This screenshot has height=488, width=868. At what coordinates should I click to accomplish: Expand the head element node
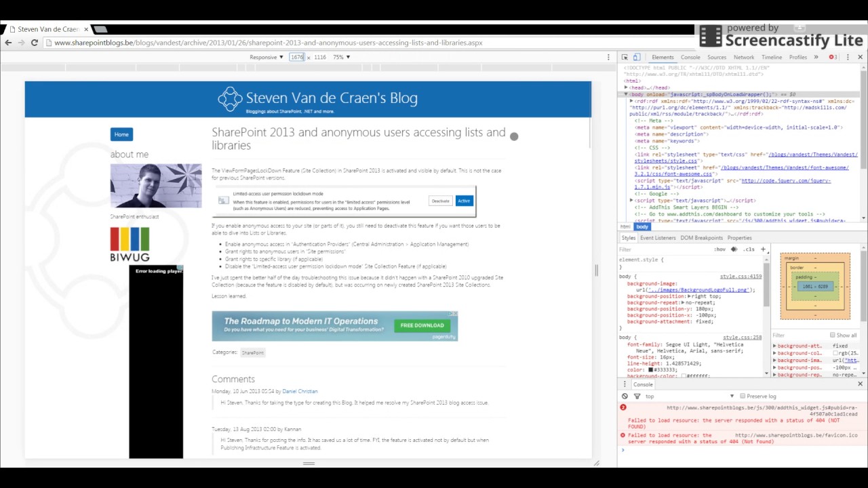[626, 87]
